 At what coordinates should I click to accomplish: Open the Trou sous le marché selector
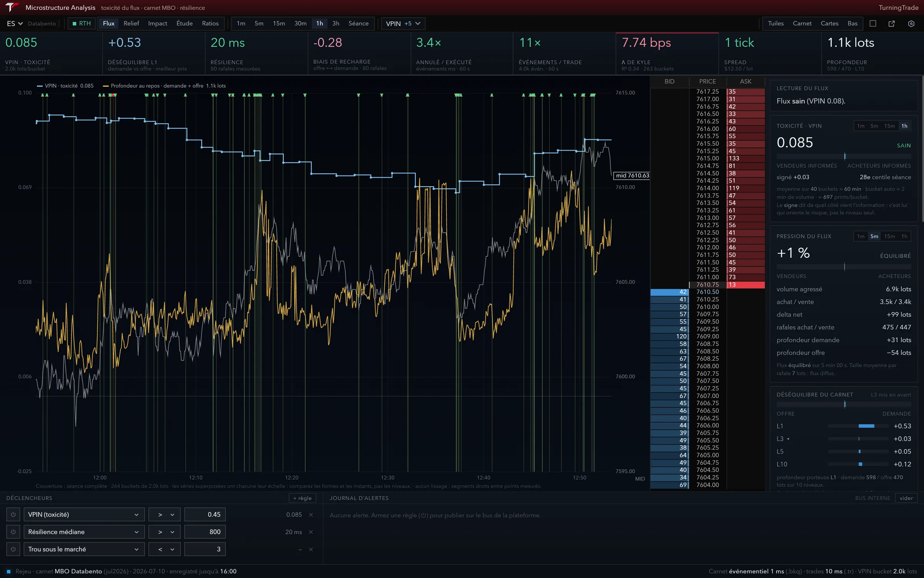pos(84,549)
